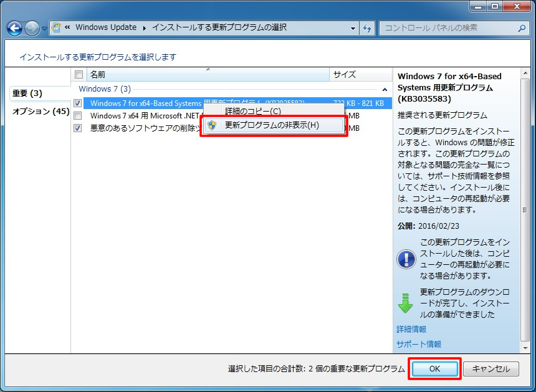Click the OK button
Screen dimensions: 536x392
point(434,369)
